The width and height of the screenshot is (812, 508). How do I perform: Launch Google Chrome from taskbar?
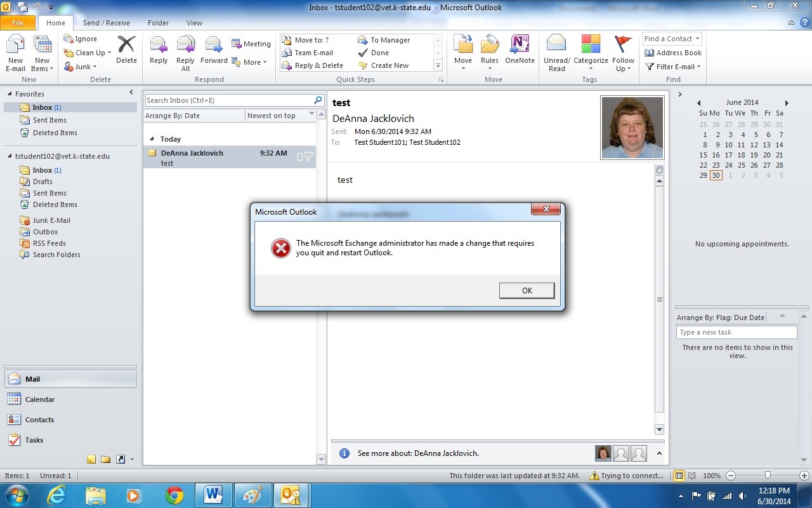(174, 495)
